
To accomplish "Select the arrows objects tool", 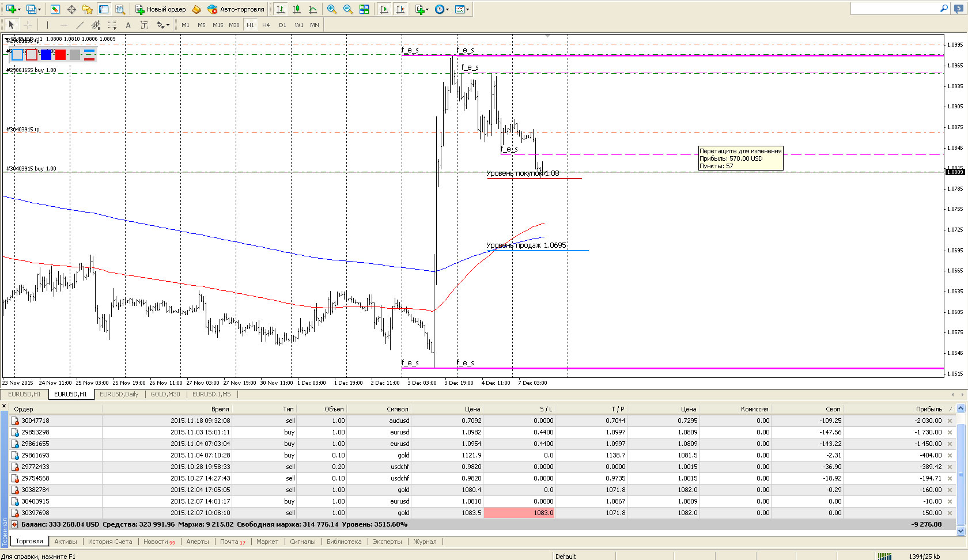I will [x=160, y=25].
